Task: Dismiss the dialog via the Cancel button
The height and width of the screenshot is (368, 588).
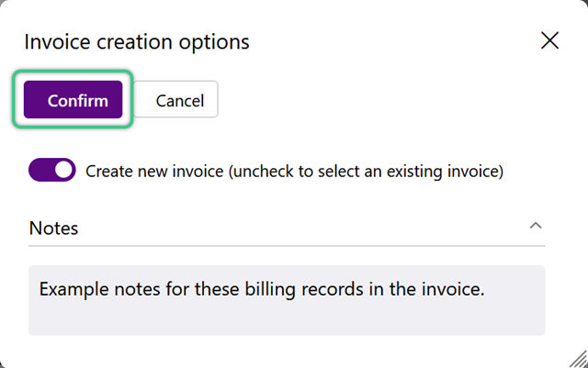Action: click(175, 100)
